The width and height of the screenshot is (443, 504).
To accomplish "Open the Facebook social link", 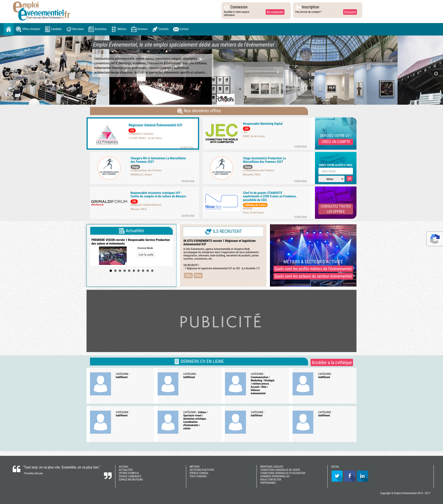I will coord(350,476).
